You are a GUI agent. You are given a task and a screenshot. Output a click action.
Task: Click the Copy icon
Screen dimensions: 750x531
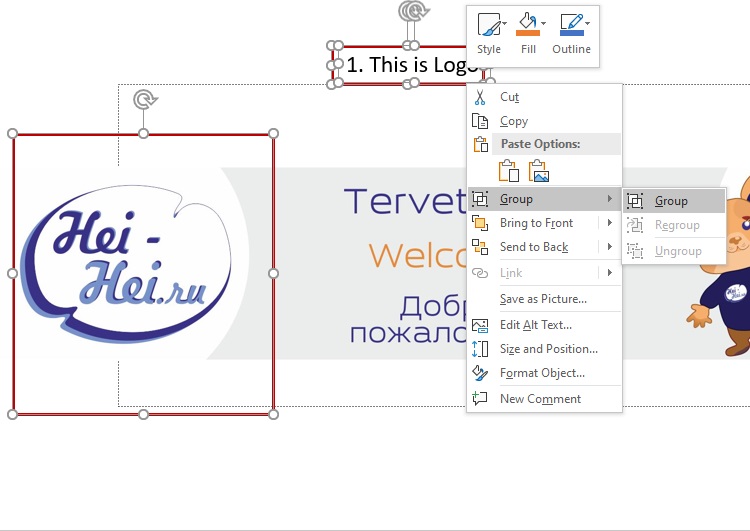tap(480, 121)
